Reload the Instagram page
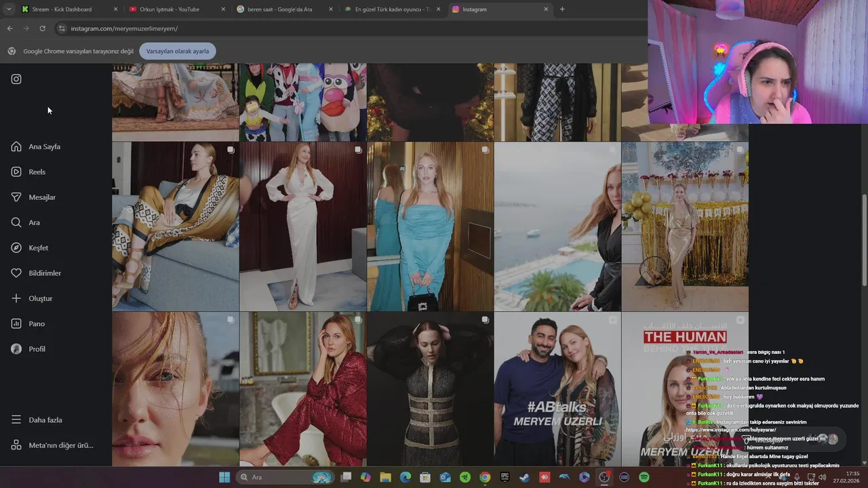 click(x=42, y=28)
